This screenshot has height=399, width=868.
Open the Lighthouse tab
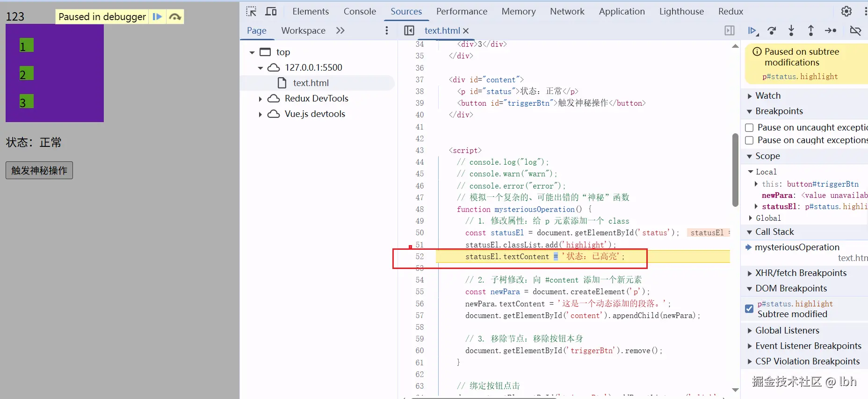[x=681, y=11]
